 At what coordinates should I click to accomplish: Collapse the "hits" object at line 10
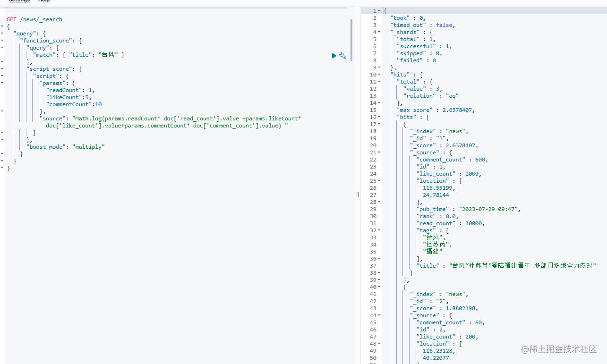pyautogui.click(x=378, y=74)
